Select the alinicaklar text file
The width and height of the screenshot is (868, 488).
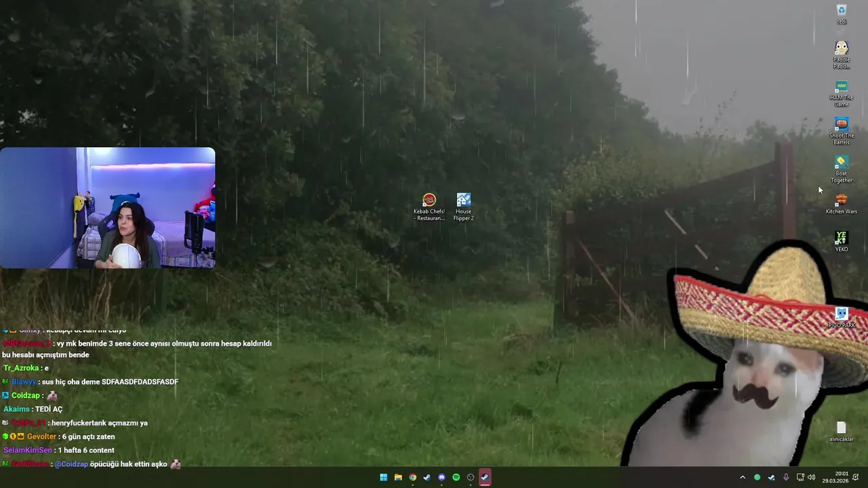pos(842,431)
